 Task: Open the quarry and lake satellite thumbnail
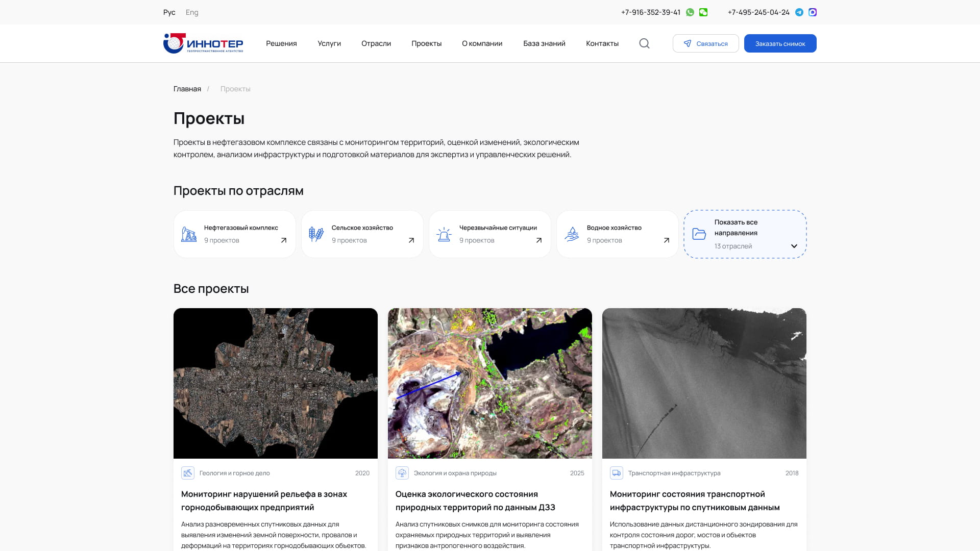point(490,383)
